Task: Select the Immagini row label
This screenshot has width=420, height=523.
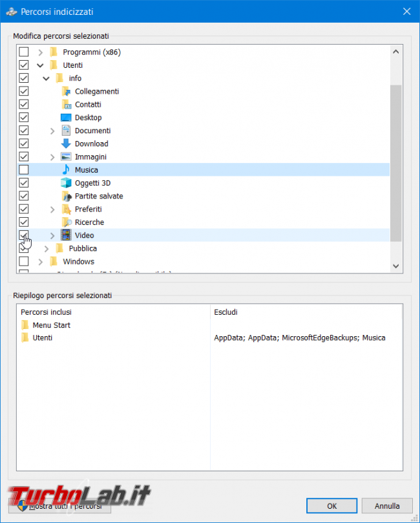Action: (90, 156)
